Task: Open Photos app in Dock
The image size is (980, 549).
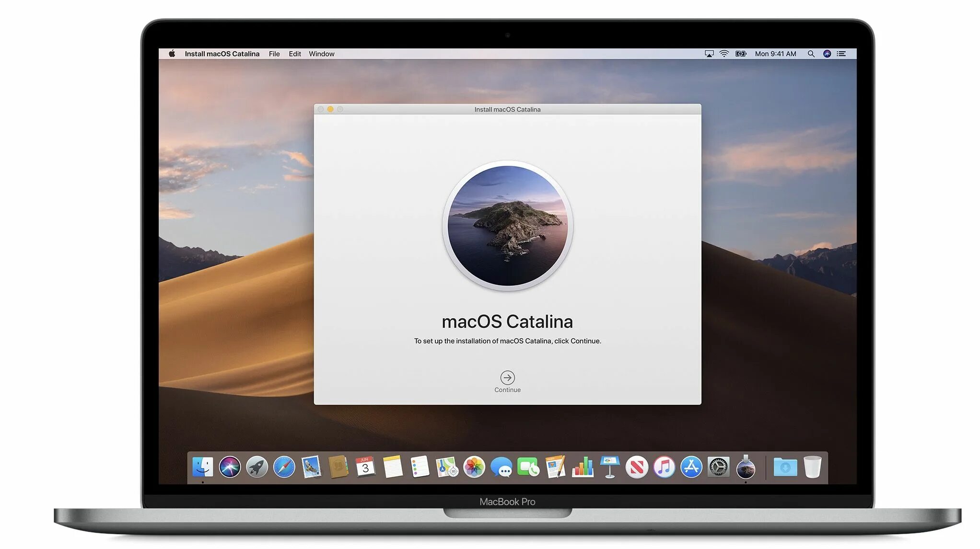Action: click(x=474, y=467)
